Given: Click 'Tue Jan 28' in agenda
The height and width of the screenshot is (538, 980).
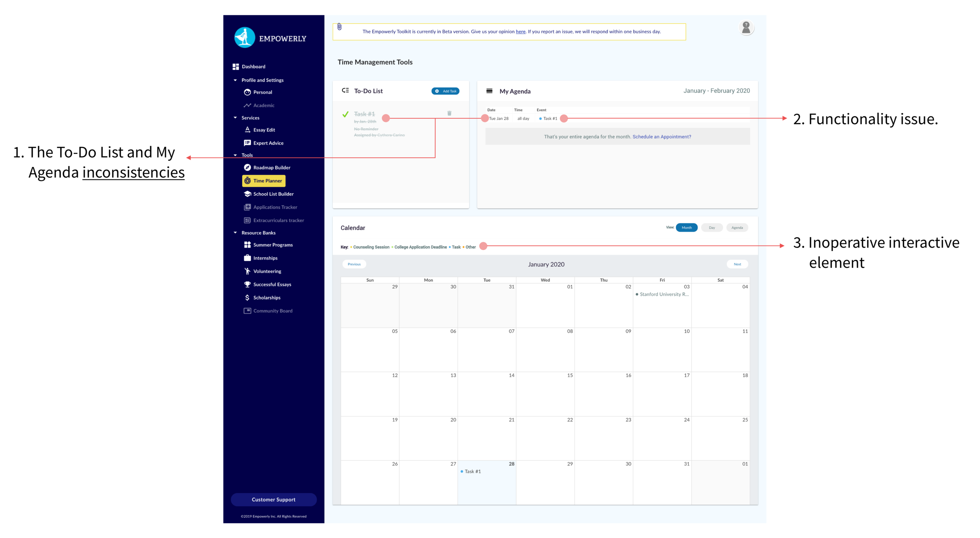Looking at the screenshot, I should 499,118.
